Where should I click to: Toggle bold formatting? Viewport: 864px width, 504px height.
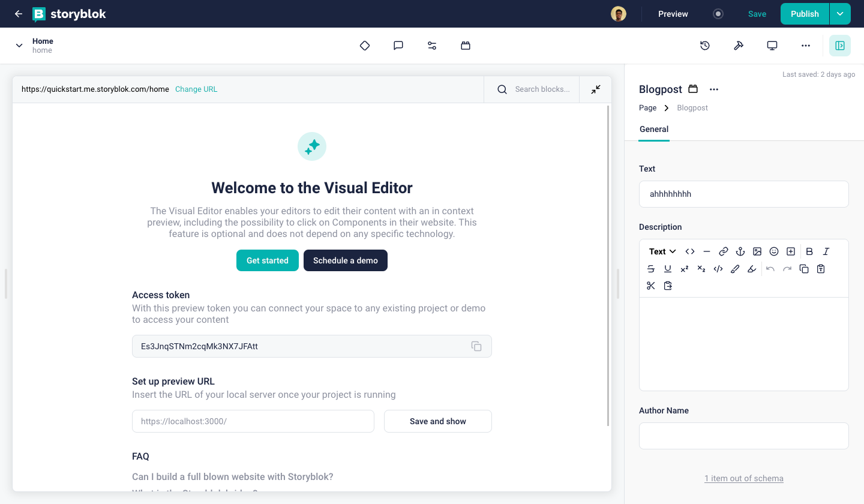pyautogui.click(x=809, y=251)
